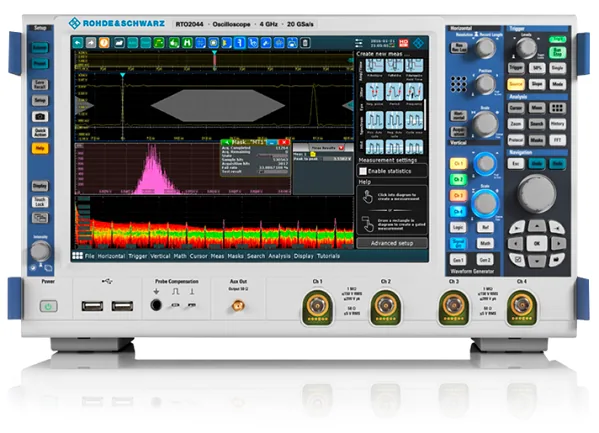This screenshot has width=599, height=433.
Task: Select the Period measurement icon
Action: (394, 92)
